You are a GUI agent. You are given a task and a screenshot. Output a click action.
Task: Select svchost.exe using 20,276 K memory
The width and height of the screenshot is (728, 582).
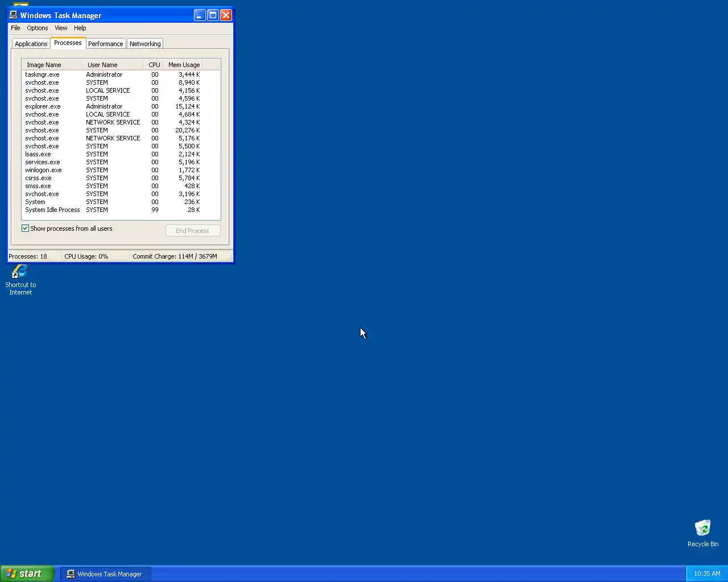113,130
